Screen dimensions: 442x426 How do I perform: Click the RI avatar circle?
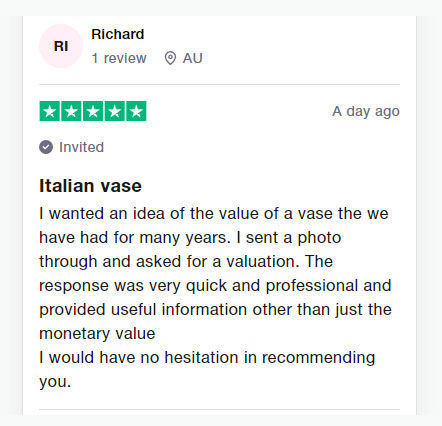[x=61, y=46]
